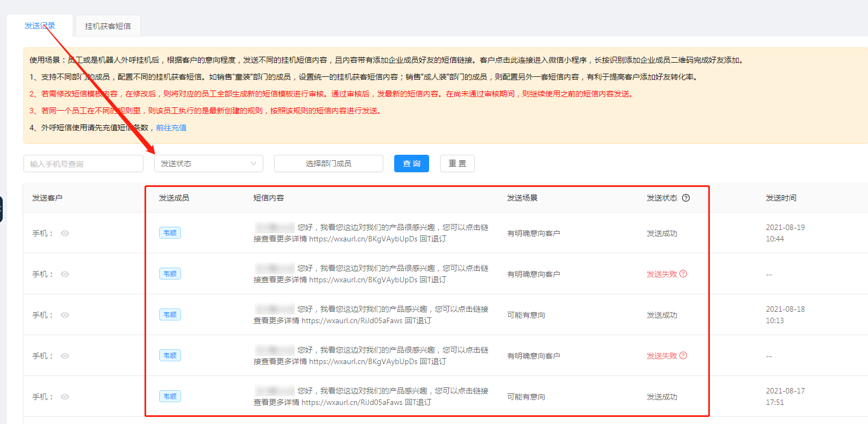Open the 挂机获客短信 tab
Screen dimensions: 868x424
[x=107, y=26]
